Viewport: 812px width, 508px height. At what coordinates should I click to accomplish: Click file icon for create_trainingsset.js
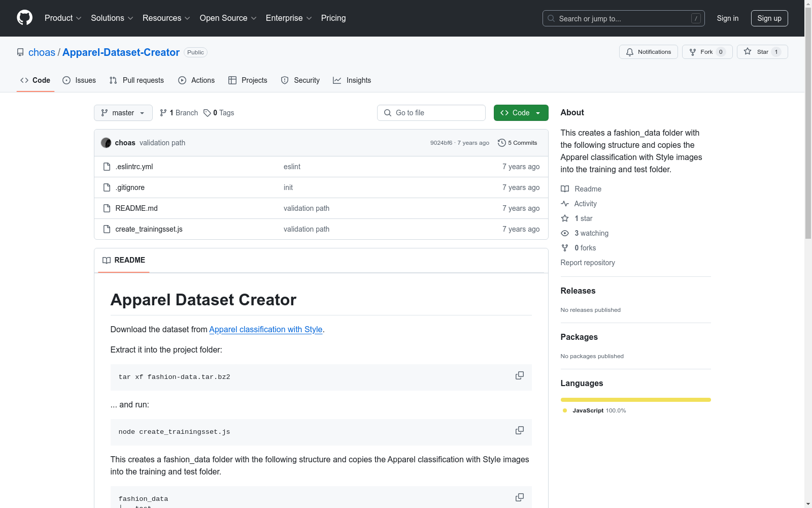coord(107,229)
